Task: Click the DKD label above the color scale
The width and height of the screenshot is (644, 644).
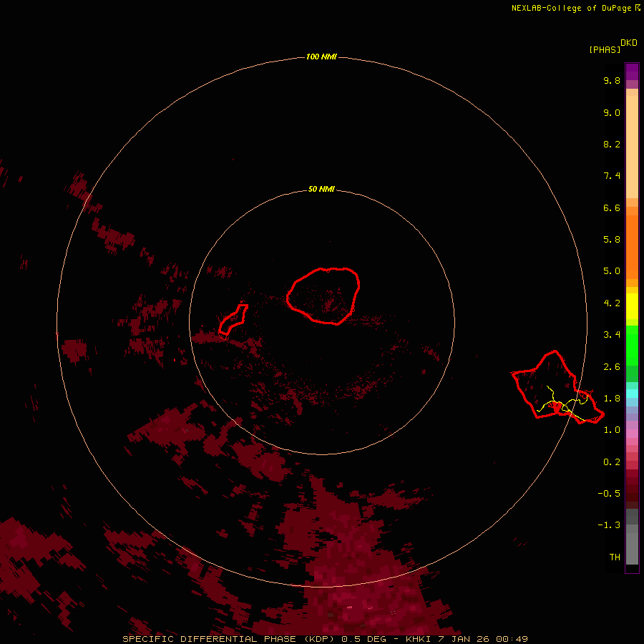Action: (x=629, y=43)
